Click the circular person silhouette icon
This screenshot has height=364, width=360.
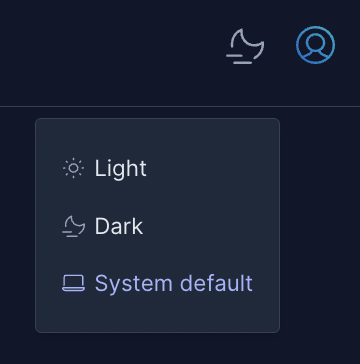click(315, 45)
